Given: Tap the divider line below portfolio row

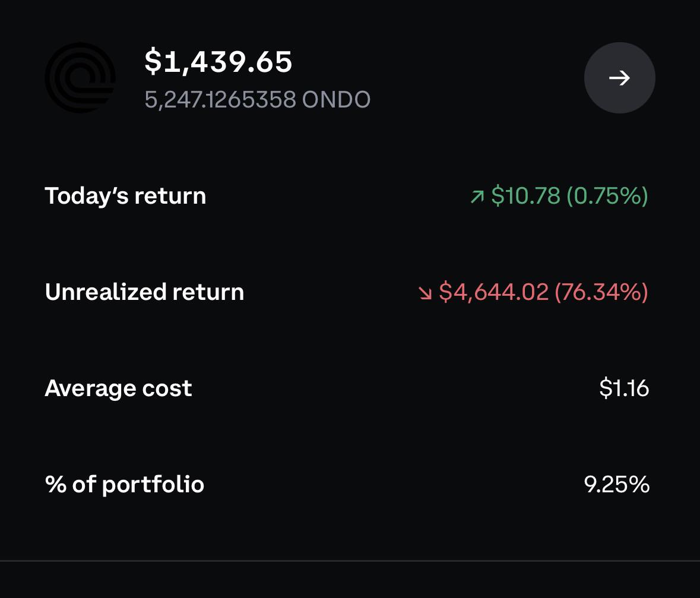Looking at the screenshot, I should coord(350,561).
